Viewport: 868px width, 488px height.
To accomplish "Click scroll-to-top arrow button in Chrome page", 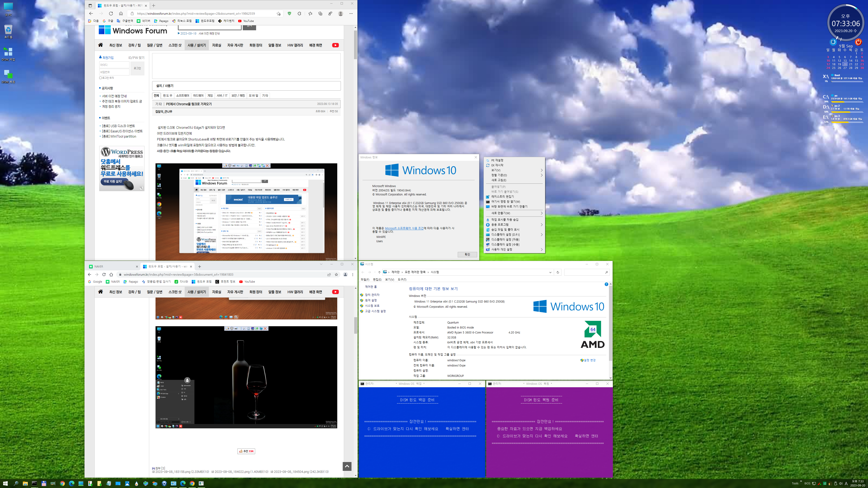I will click(x=347, y=467).
